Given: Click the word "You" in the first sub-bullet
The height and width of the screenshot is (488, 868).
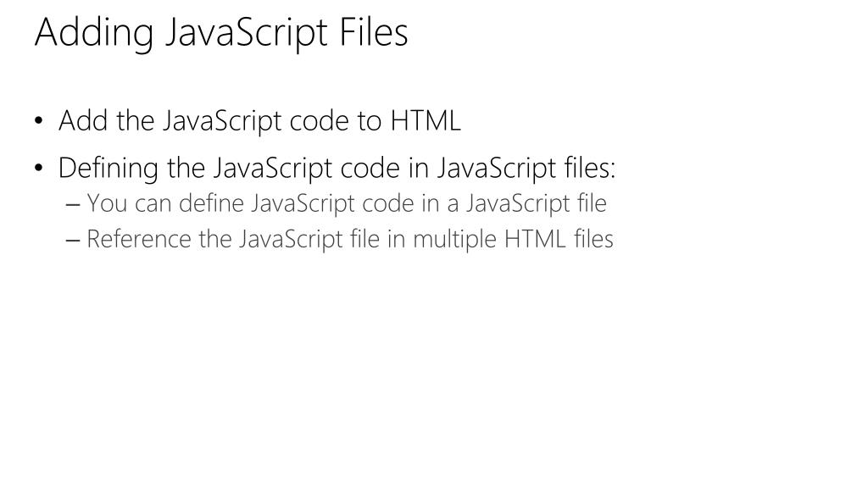Looking at the screenshot, I should pos(106,204).
